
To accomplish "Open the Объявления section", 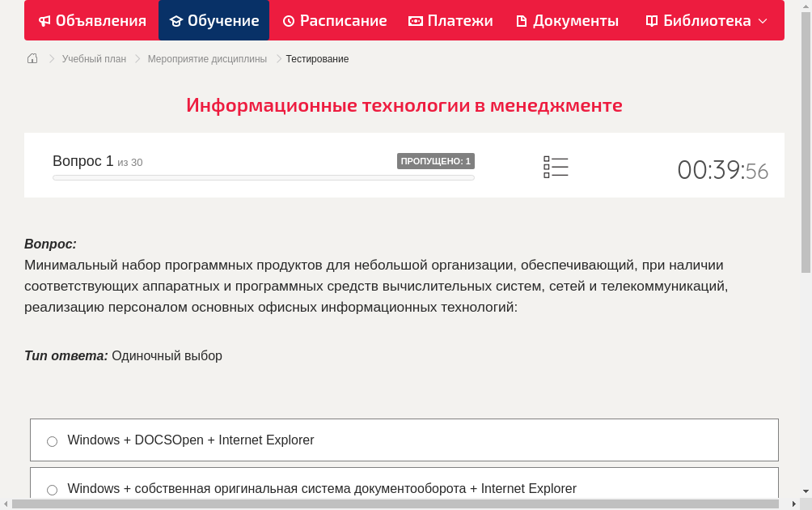I will (x=91, y=20).
